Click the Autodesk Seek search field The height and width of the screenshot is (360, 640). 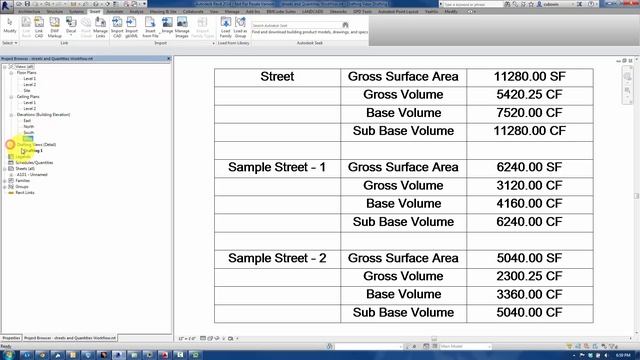coord(296,25)
